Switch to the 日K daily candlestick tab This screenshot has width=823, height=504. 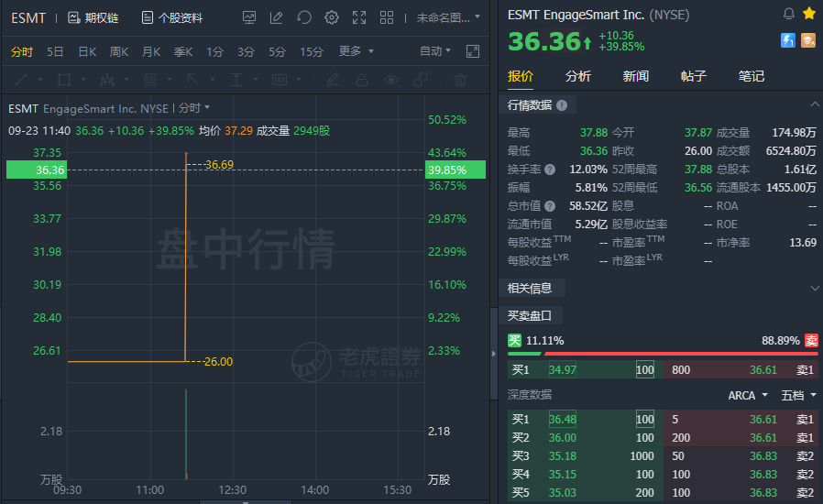pos(87,52)
